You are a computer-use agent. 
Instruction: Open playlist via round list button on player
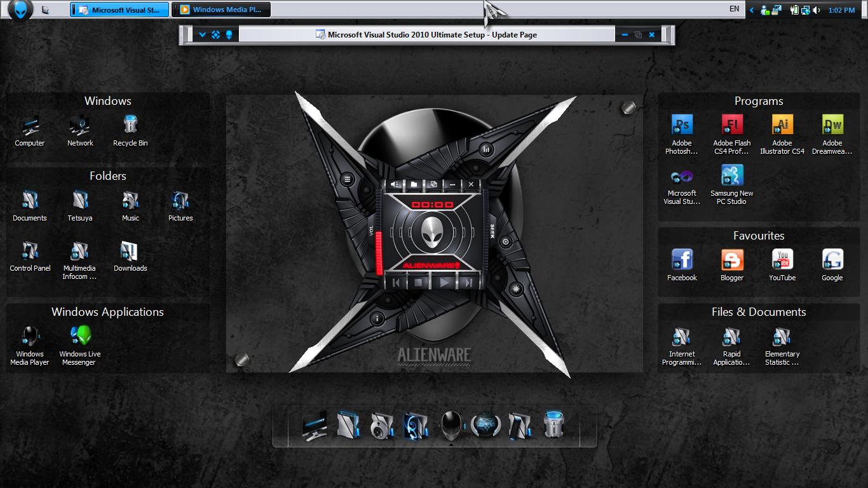pos(348,180)
